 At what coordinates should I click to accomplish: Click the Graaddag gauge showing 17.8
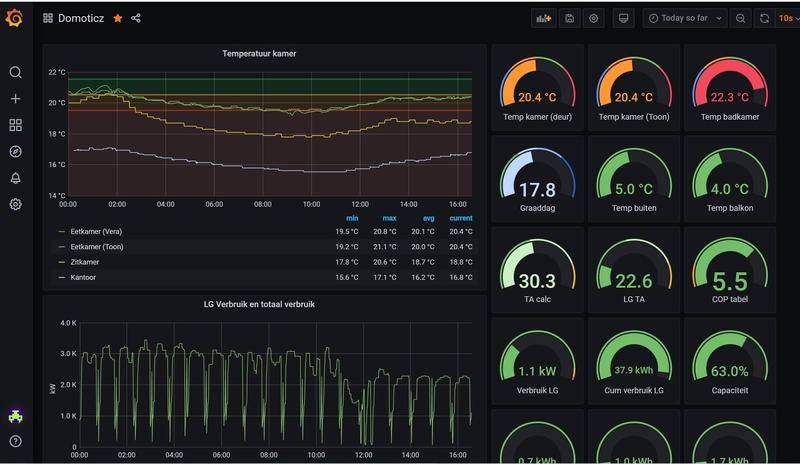537,179
